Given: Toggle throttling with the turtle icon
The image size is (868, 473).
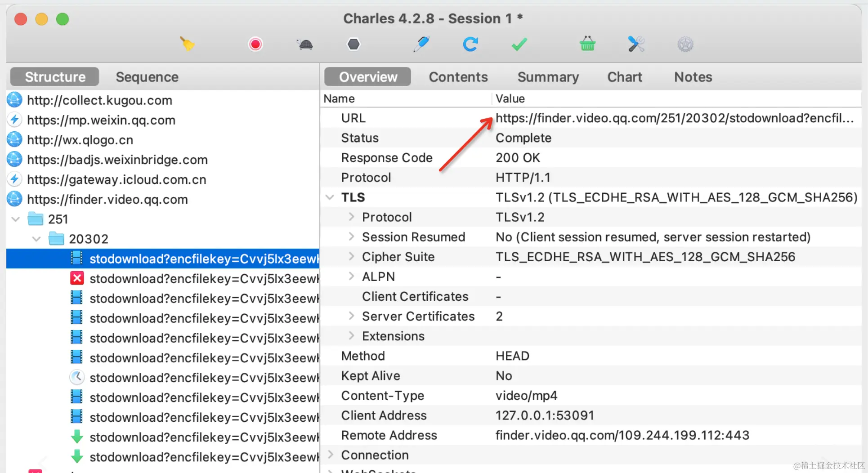Looking at the screenshot, I should pyautogui.click(x=305, y=44).
